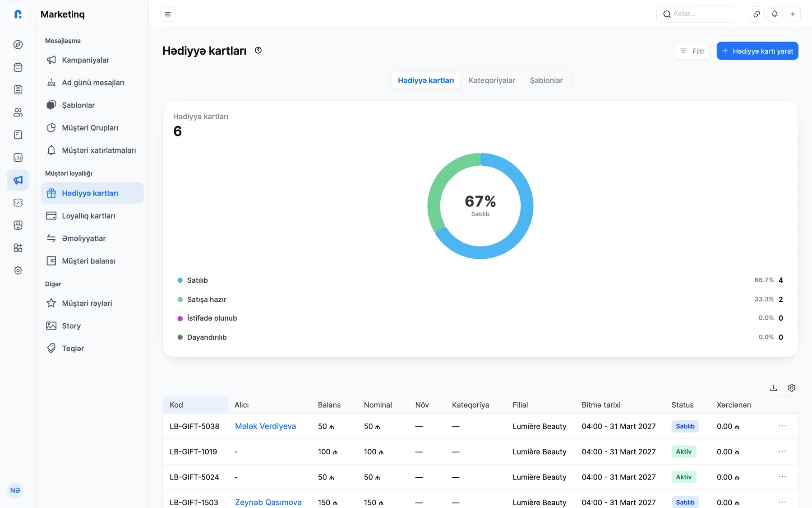This screenshot has width=812, height=508.
Task: Open Loyallıq kartları in sidebar
Action: click(x=92, y=216)
